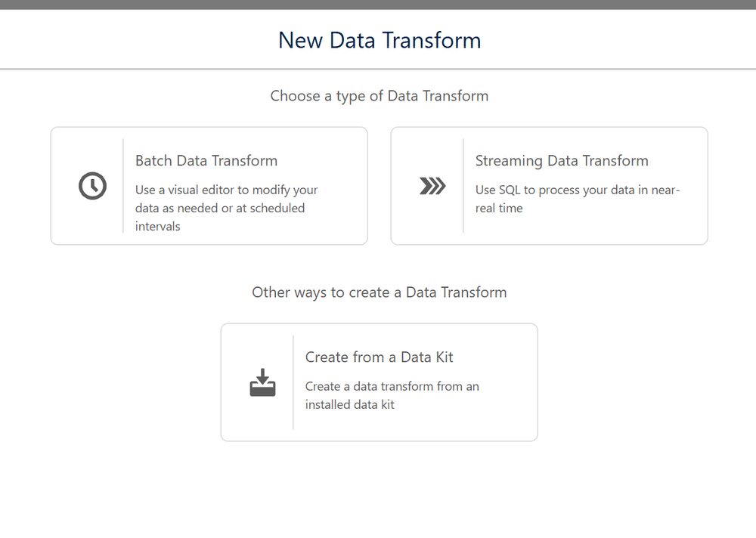Click the 'installed data kit' description text

tap(349, 405)
